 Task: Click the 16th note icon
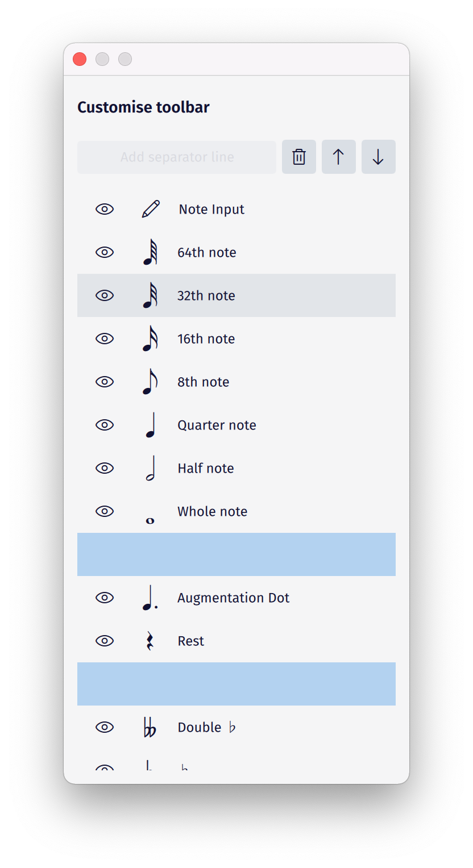tap(150, 338)
